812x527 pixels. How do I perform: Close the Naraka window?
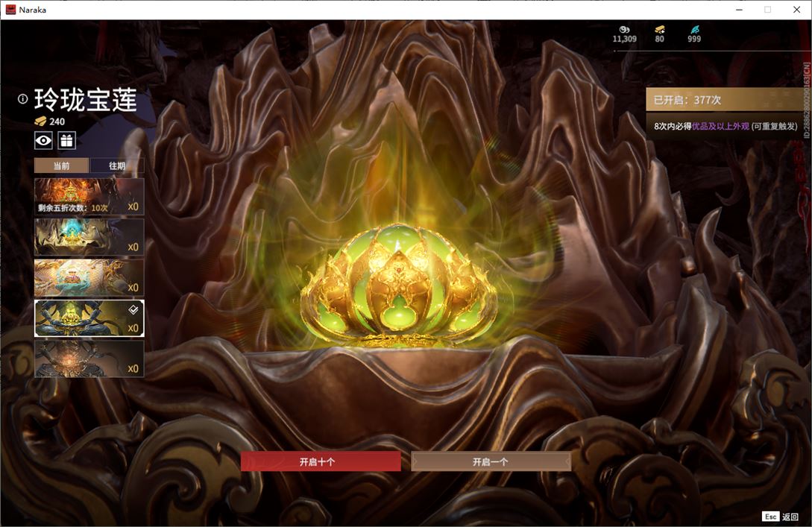coord(796,10)
